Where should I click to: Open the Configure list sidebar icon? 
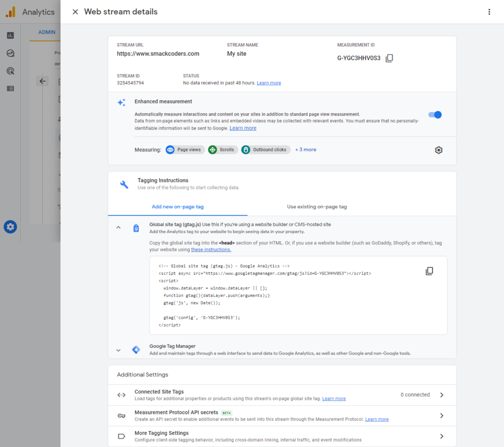10,89
